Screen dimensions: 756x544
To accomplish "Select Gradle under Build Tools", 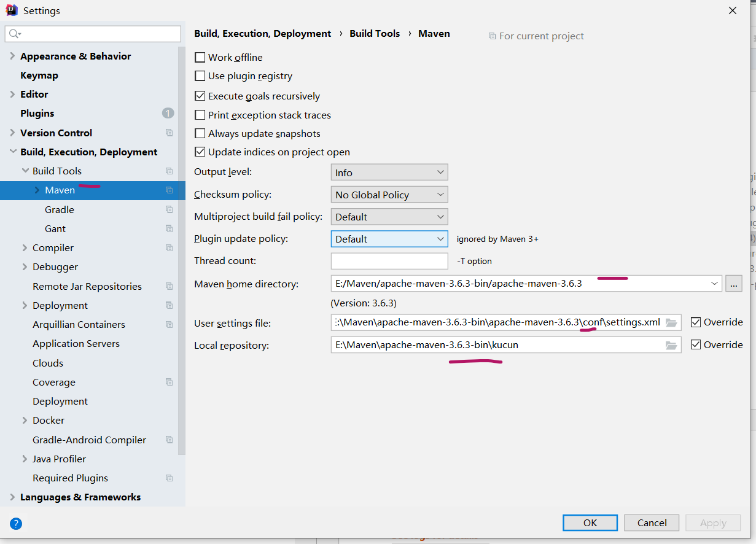I will click(x=60, y=209).
